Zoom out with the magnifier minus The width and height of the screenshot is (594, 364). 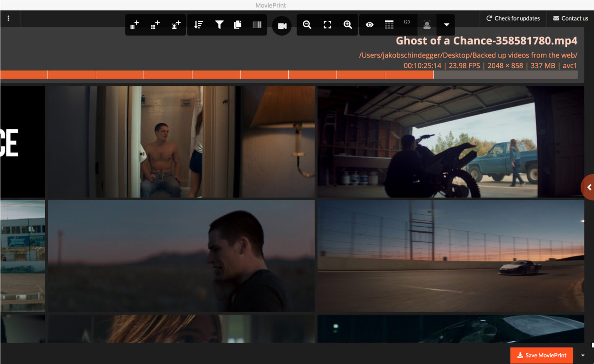[x=307, y=25]
